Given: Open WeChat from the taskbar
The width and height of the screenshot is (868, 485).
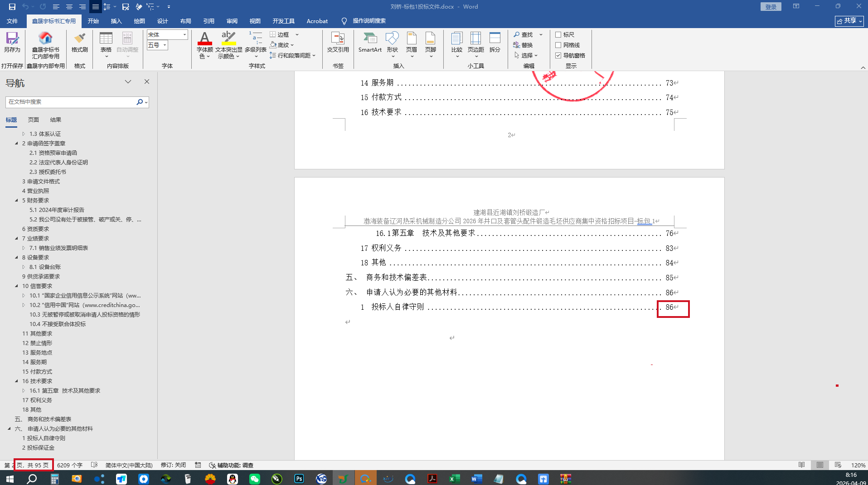Looking at the screenshot, I should point(255,479).
